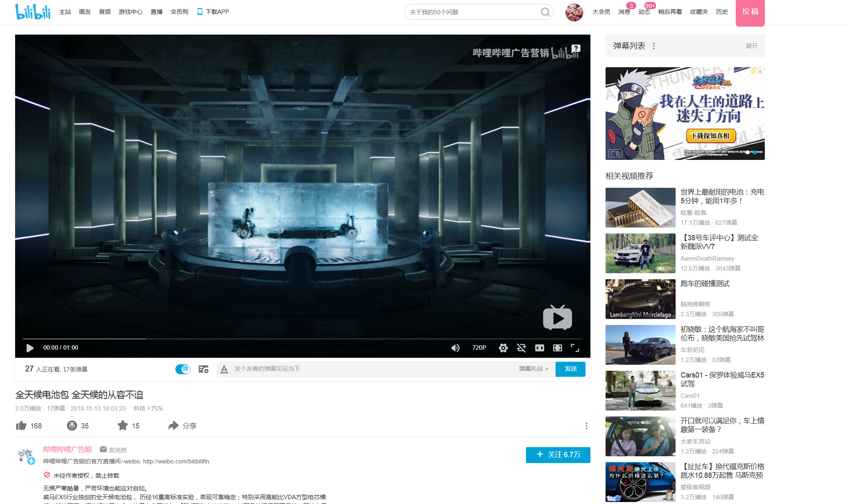848x504 pixels.
Task: Click the video progress bar
Action: [x=303, y=339]
